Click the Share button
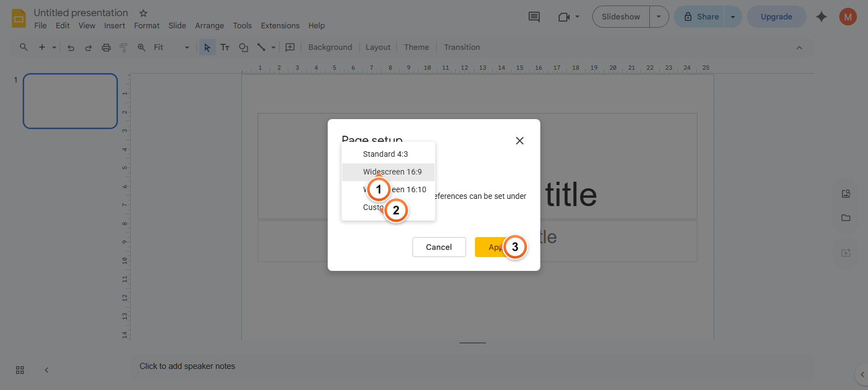Screen dimensions: 868x390 tap(700, 17)
